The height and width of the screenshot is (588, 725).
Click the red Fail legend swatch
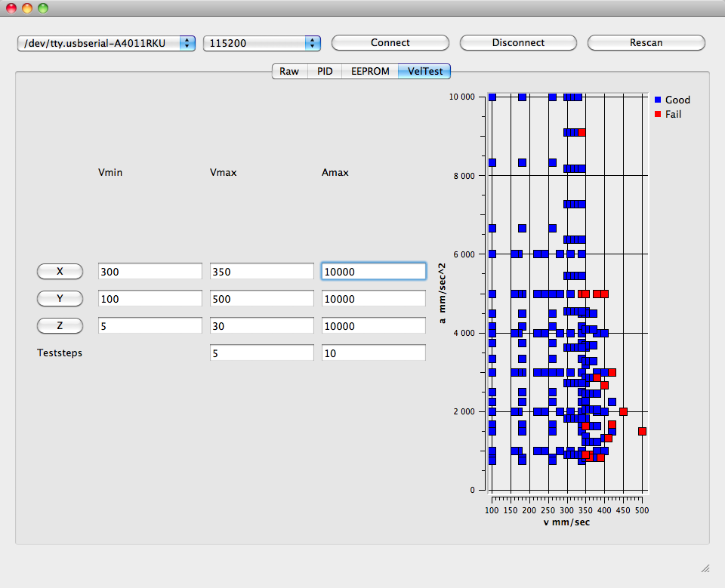(658, 114)
